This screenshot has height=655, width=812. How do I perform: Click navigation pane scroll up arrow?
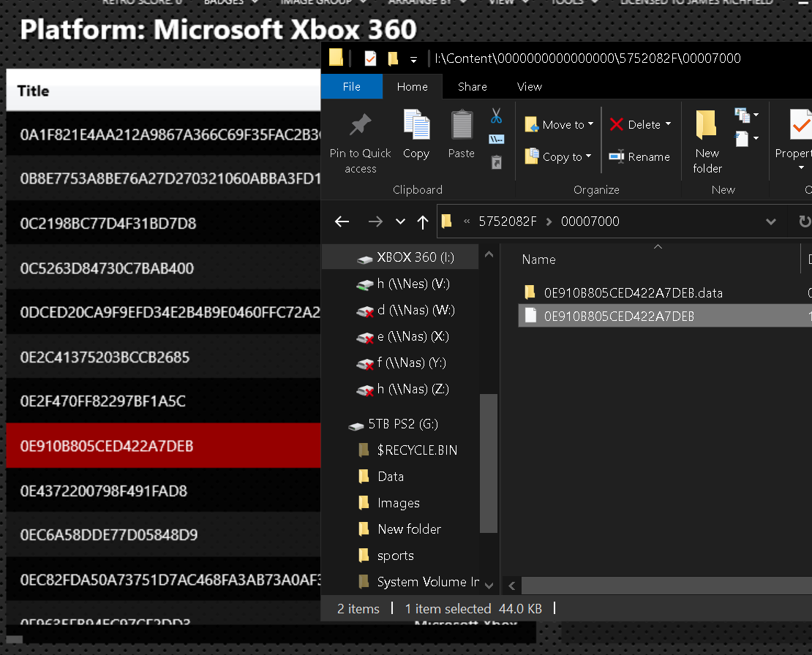point(489,254)
